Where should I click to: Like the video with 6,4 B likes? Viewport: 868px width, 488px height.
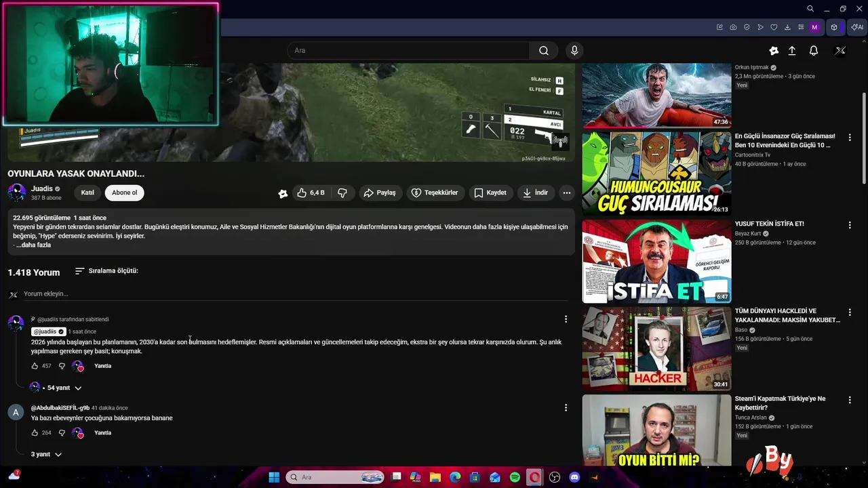point(311,192)
